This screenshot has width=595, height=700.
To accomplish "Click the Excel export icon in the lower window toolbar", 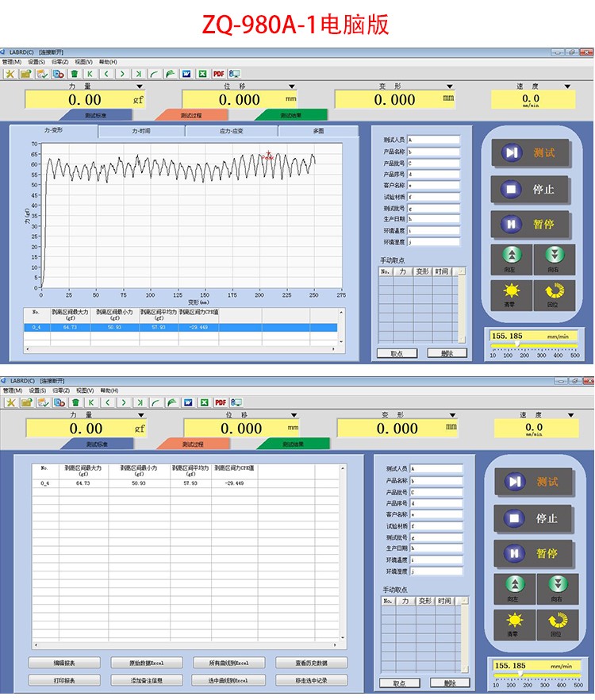I will click(x=203, y=402).
